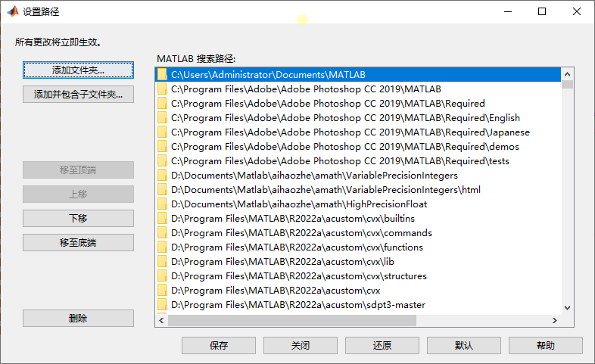Screen dimensions: 595x364
Task: Click the 移至底端 button
Action: tap(78, 243)
